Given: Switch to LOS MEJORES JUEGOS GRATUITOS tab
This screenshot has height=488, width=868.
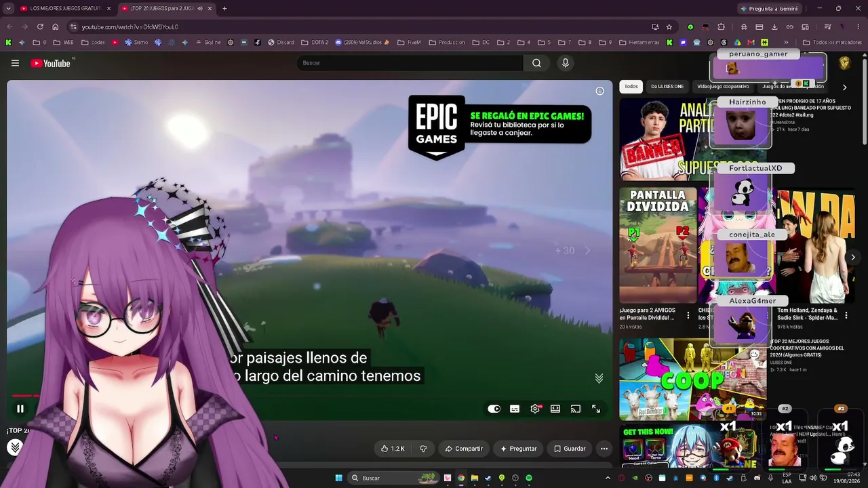Looking at the screenshot, I should [x=65, y=8].
